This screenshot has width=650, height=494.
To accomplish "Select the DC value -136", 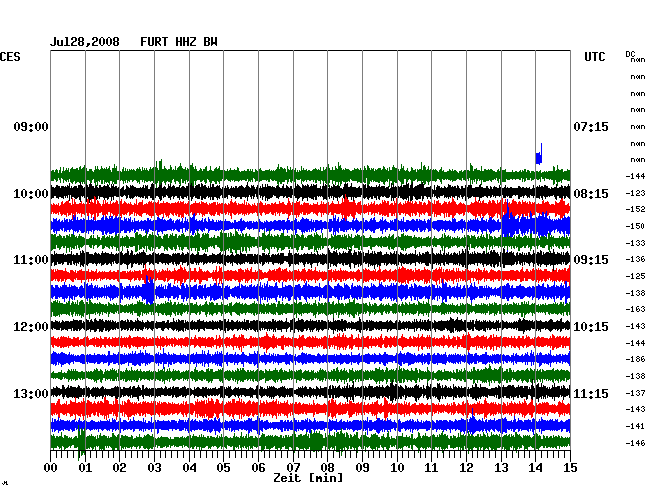I will click(635, 259).
